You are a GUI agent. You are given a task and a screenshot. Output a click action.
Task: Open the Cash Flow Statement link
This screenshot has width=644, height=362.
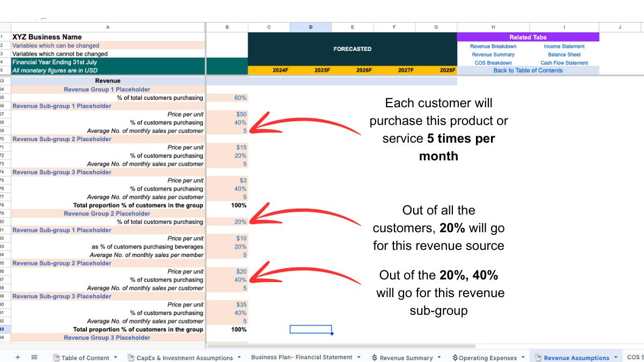click(x=564, y=63)
